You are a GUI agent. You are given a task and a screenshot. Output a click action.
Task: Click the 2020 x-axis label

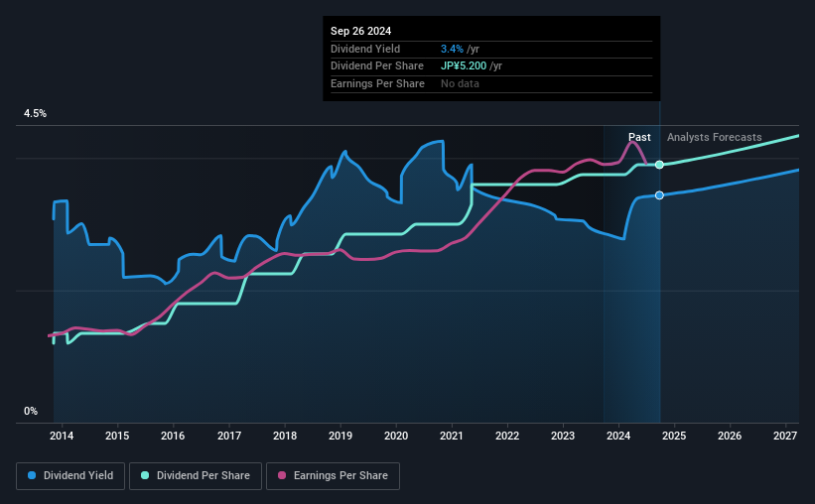(396, 436)
